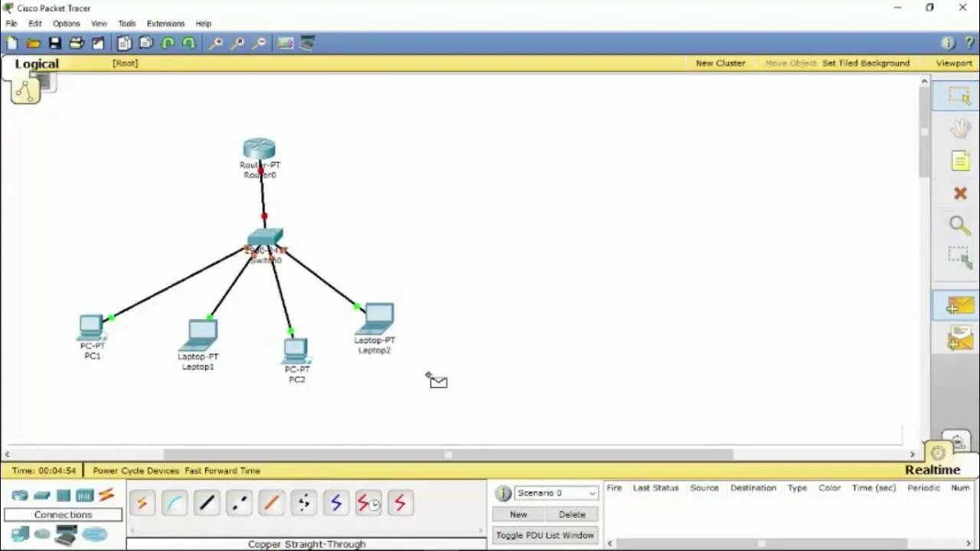Pick the Phone cable dotted icon
The image size is (980, 551).
pos(303,503)
